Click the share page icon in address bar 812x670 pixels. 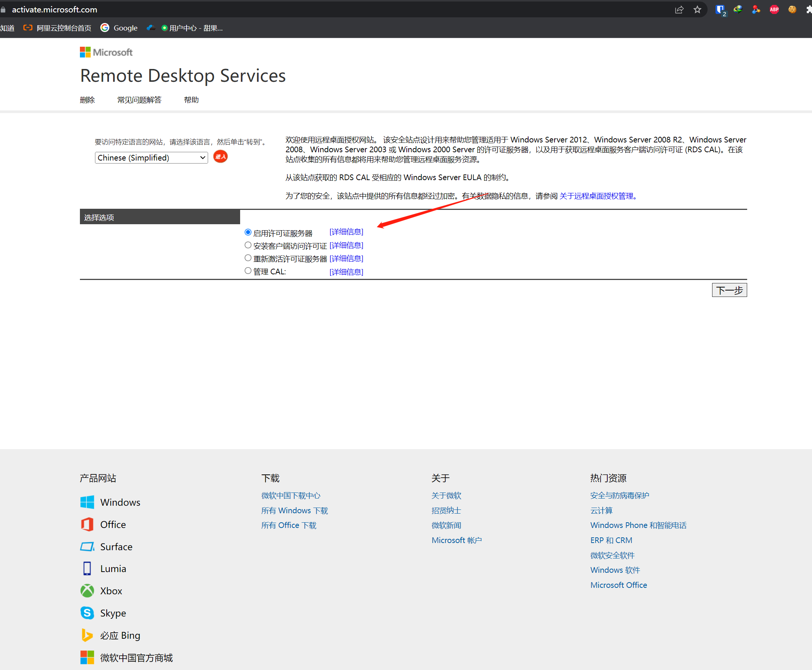679,10
